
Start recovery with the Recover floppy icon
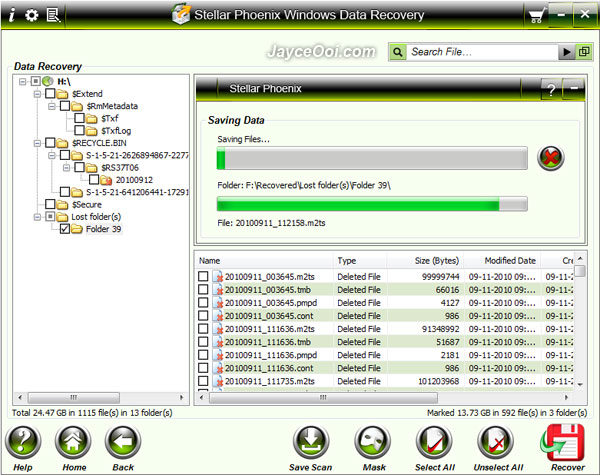[x=562, y=442]
